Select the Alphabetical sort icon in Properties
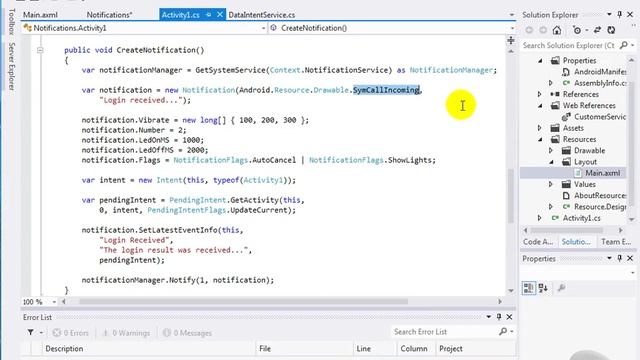The height and width of the screenshot is (360, 640). pos(543,288)
